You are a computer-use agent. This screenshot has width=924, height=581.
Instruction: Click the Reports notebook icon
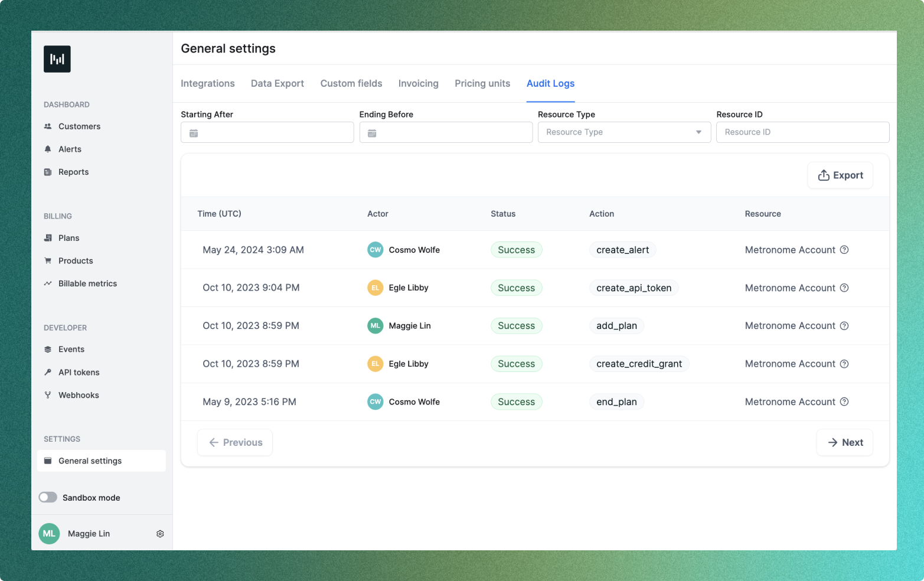click(x=48, y=172)
